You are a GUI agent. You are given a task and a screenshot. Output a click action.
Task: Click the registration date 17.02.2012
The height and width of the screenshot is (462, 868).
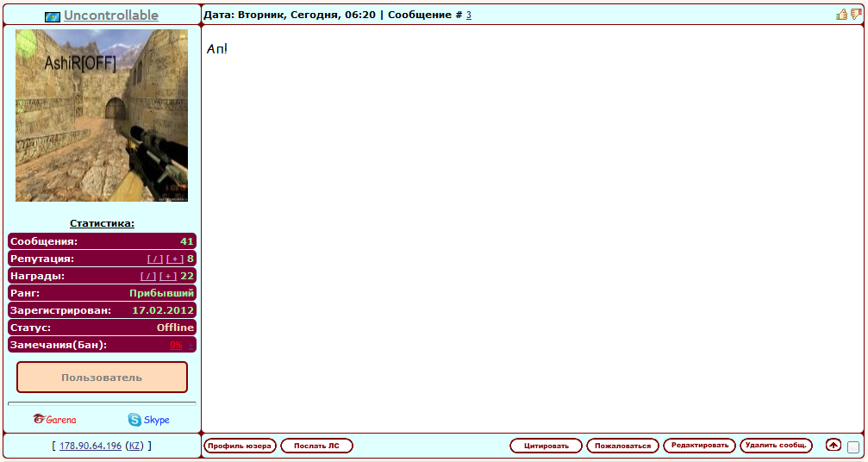tap(163, 310)
